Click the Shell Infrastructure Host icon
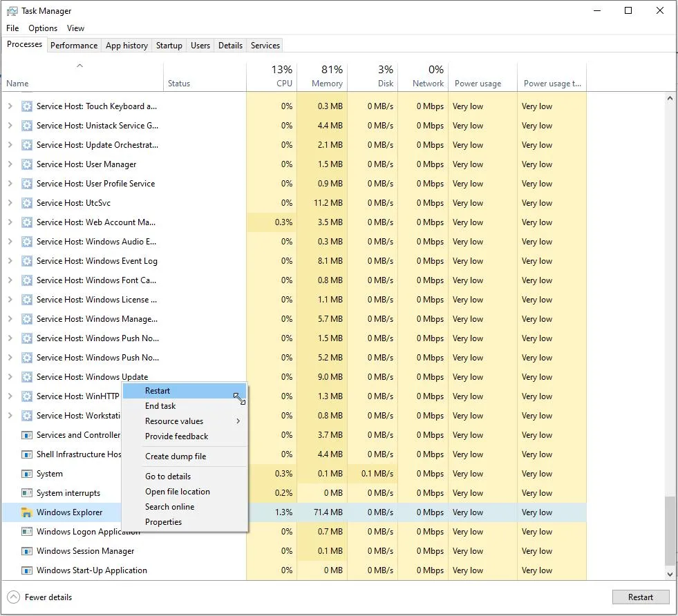Screen dimensions: 678x616 click(x=27, y=454)
